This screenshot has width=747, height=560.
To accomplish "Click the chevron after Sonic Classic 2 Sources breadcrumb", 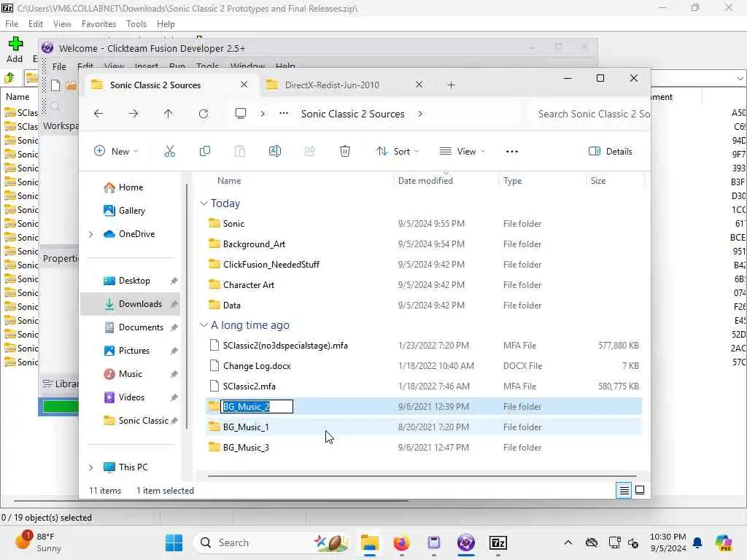I will (x=419, y=114).
